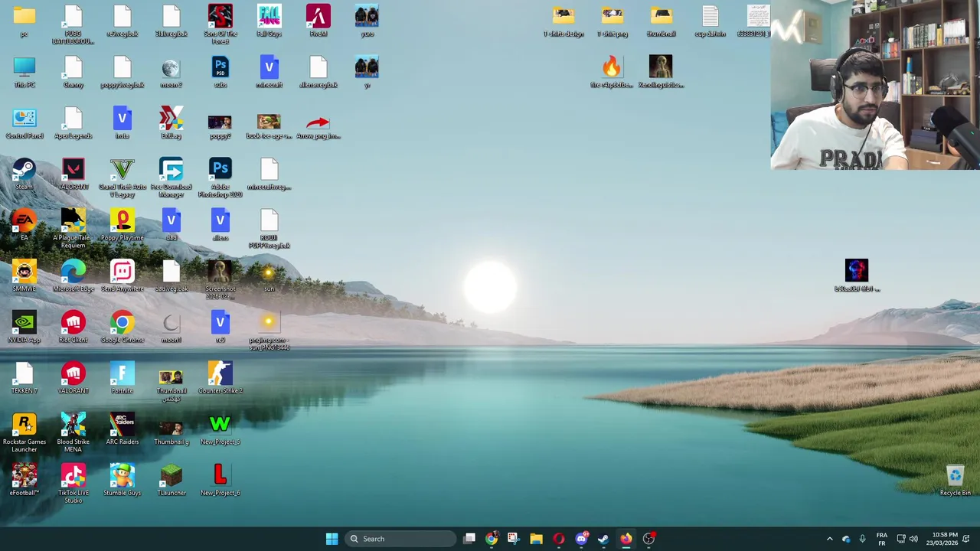Open Google Chrome desktop shortcut
This screenshot has width=980, height=551.
[122, 327]
